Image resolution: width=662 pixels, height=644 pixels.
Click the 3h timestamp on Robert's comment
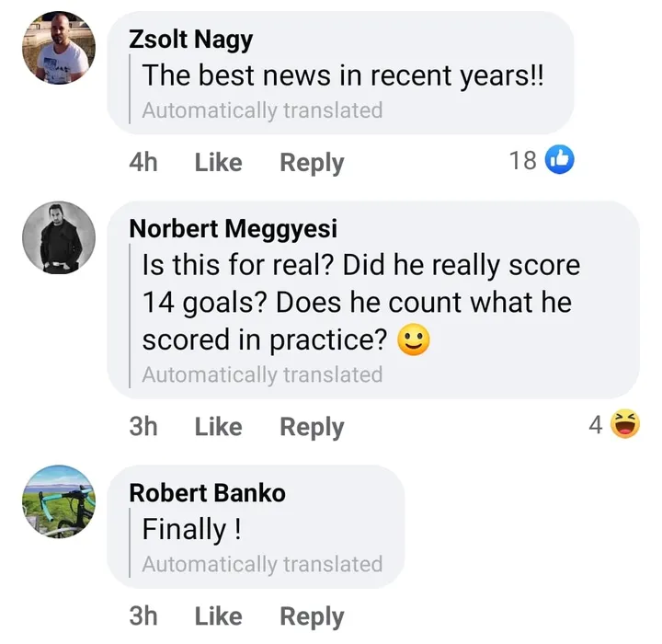tap(143, 615)
